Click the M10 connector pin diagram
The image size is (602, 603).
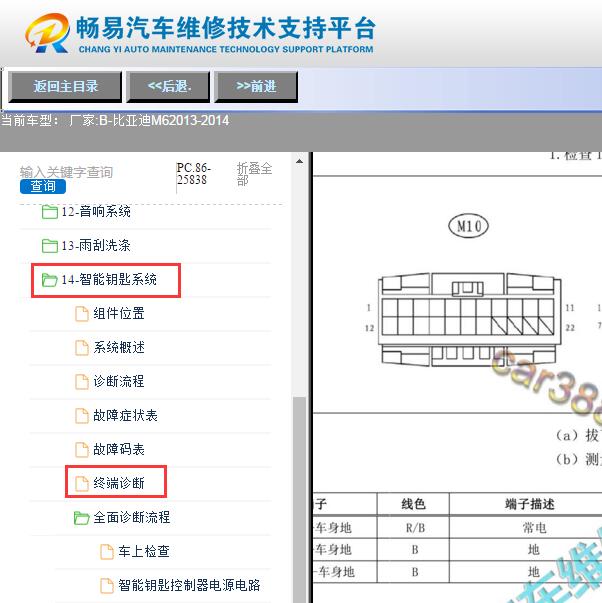point(469,319)
